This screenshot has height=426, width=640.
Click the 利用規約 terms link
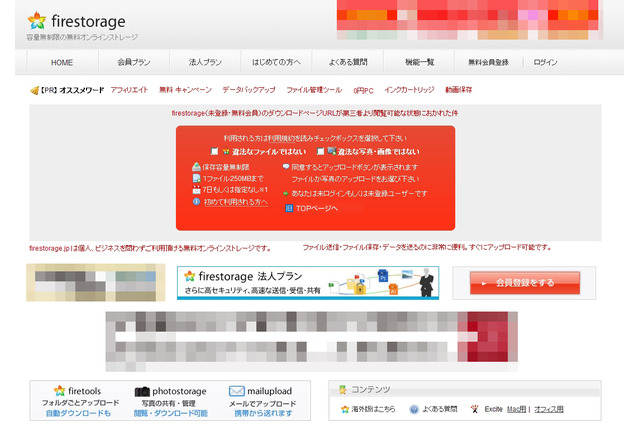click(x=281, y=138)
